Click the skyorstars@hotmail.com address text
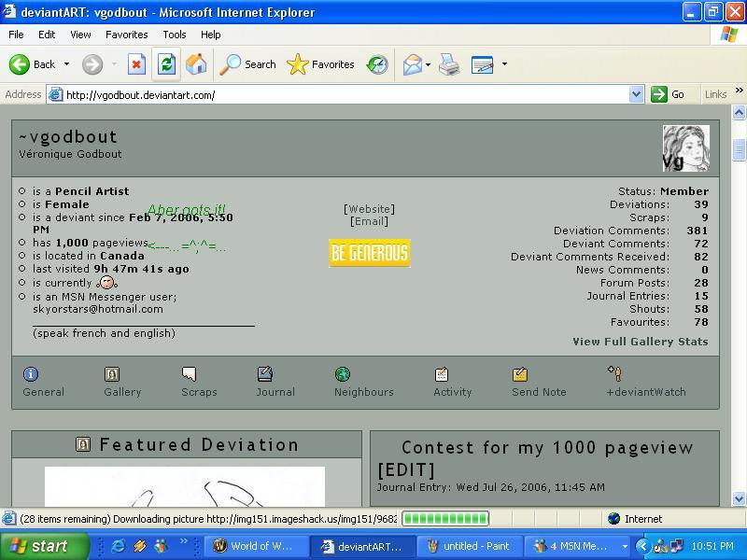 click(x=98, y=309)
